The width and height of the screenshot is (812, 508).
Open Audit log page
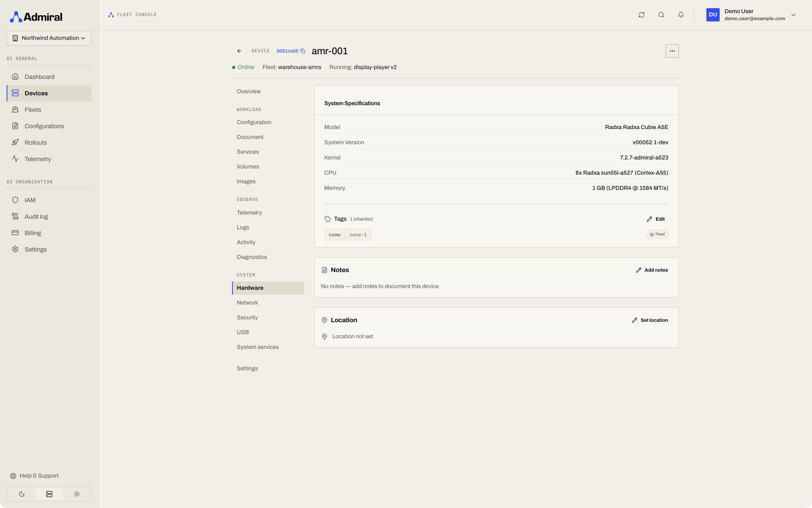pyautogui.click(x=49, y=217)
